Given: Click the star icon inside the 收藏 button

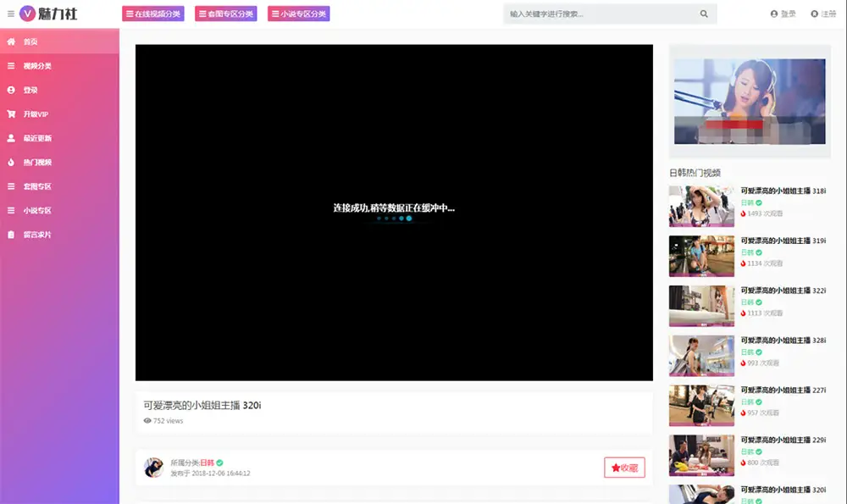Looking at the screenshot, I should 613,467.
